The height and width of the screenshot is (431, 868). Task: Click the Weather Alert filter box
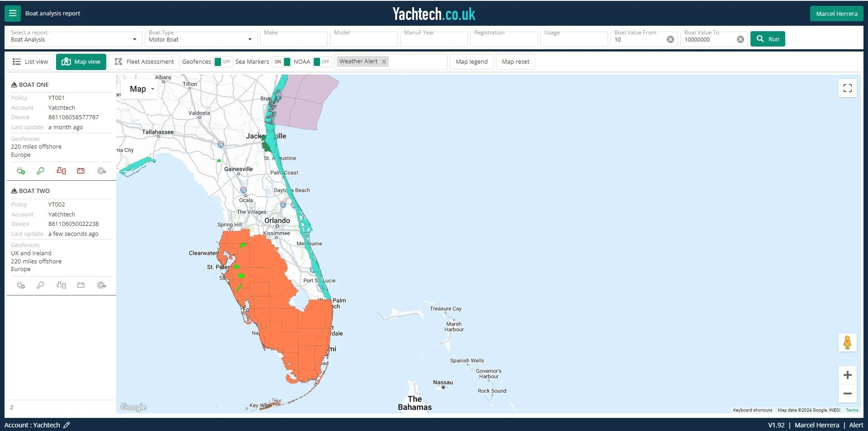click(391, 62)
